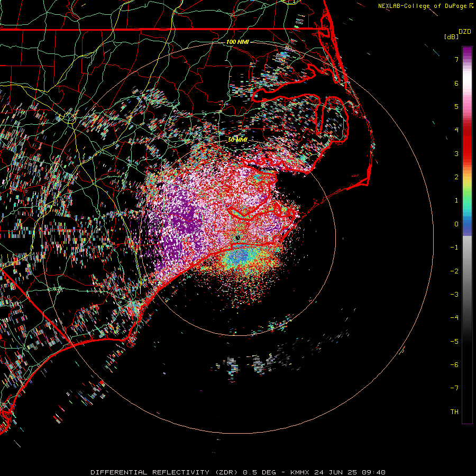Click the DZD product label
476x476 pixels.
click(x=465, y=32)
